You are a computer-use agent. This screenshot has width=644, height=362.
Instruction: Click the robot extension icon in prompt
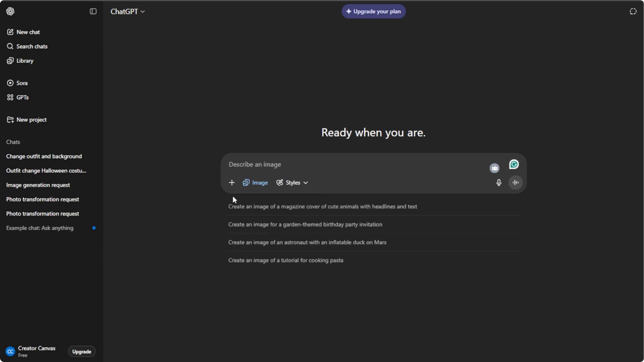[495, 168]
